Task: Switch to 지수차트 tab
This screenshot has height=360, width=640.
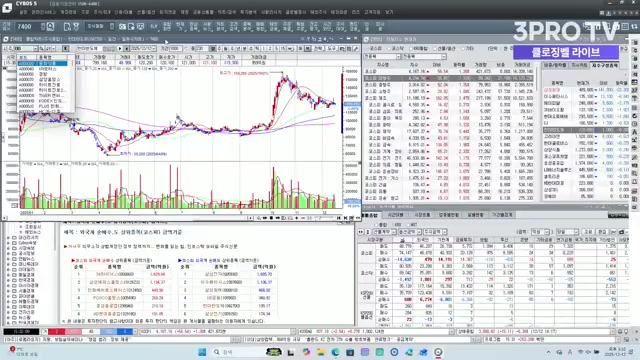Action: [x=579, y=65]
